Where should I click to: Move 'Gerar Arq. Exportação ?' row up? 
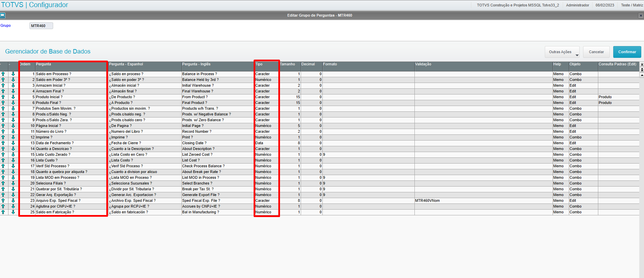pos(3,195)
